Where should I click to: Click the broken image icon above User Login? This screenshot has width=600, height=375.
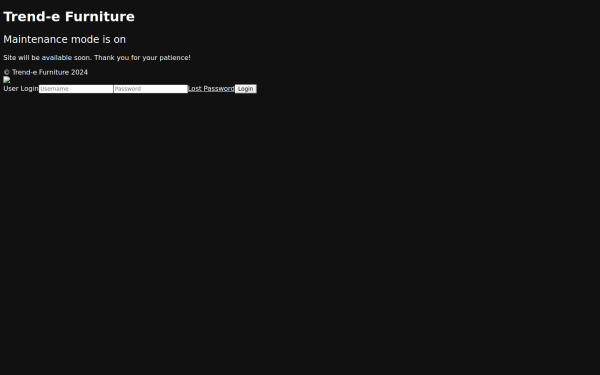(x=7, y=80)
